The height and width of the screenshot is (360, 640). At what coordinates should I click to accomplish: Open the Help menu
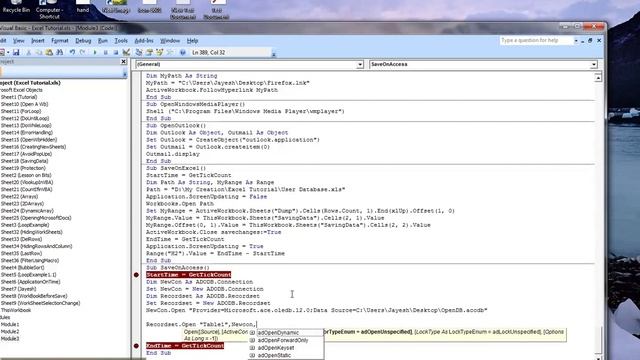point(192,41)
